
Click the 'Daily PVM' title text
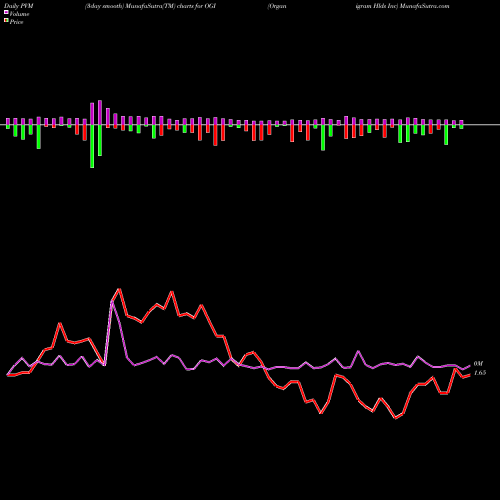coord(19,6)
